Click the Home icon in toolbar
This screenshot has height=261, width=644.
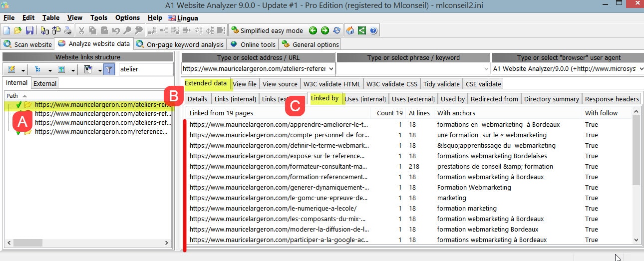[x=350, y=30]
